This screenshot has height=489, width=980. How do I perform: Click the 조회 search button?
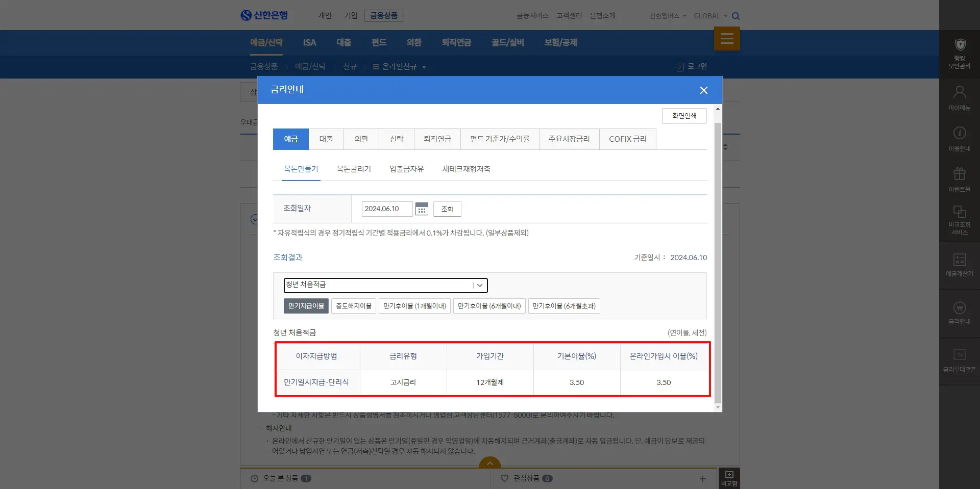(x=447, y=209)
